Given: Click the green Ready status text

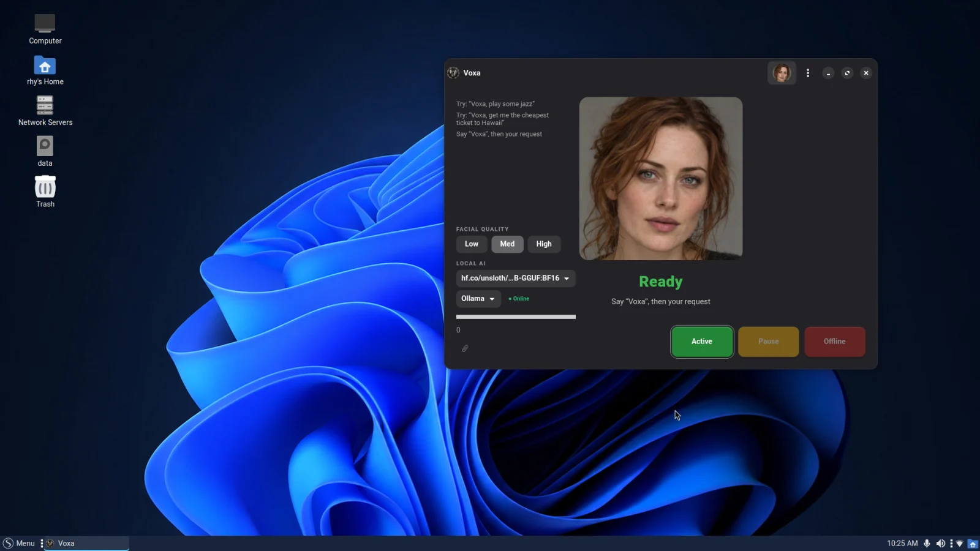Looking at the screenshot, I should [x=660, y=282].
